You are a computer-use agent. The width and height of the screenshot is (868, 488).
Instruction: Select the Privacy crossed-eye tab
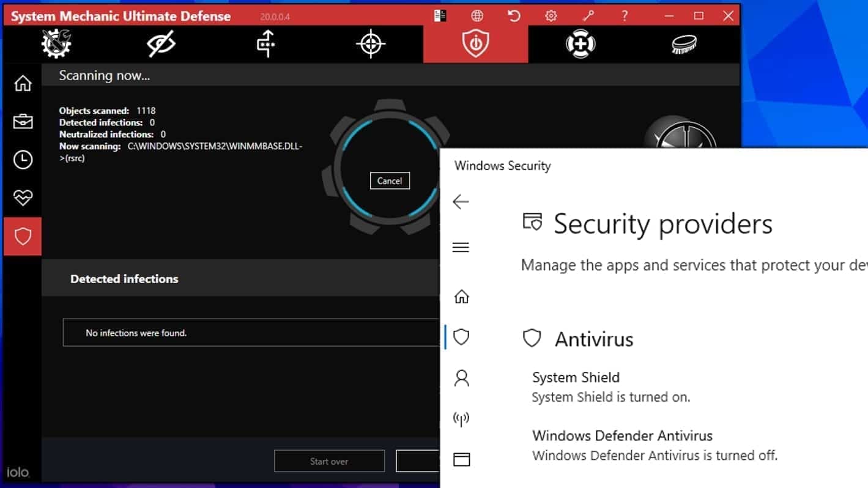161,44
